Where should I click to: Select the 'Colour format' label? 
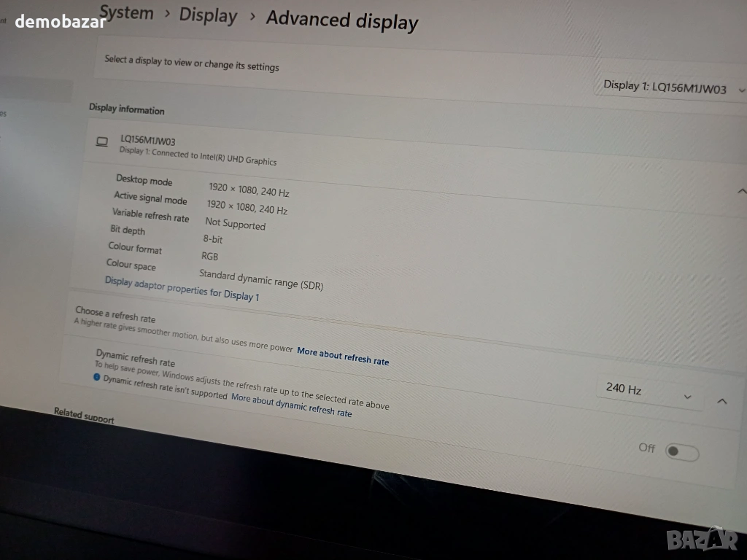[x=135, y=248]
